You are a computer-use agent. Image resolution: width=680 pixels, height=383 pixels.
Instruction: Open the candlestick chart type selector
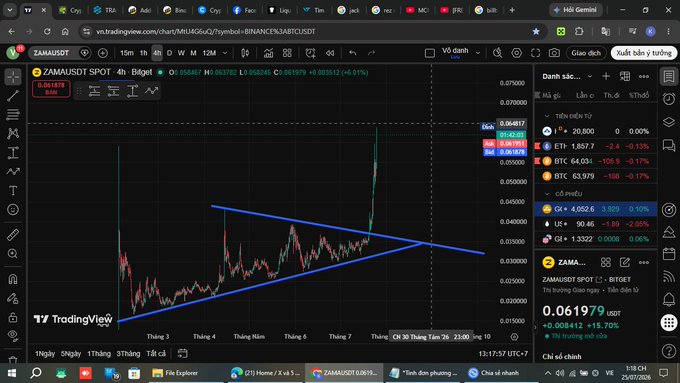pyautogui.click(x=245, y=53)
